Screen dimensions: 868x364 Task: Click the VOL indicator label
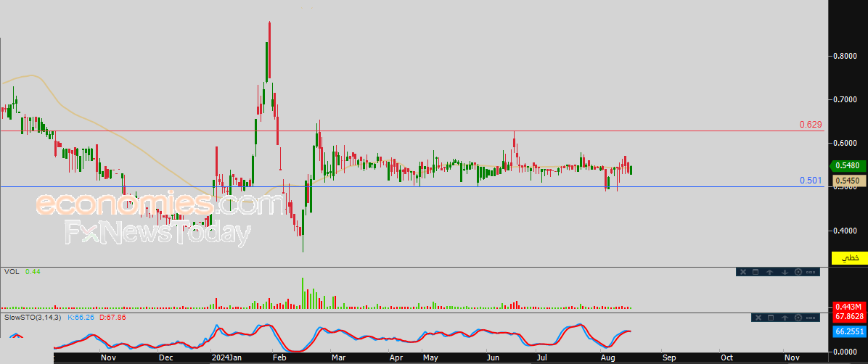pyautogui.click(x=12, y=271)
